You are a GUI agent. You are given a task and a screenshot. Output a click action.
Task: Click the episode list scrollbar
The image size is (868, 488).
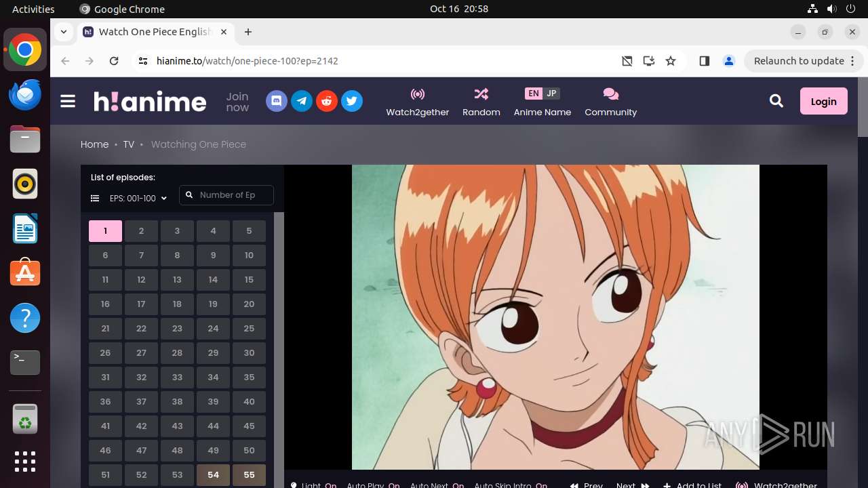279,350
